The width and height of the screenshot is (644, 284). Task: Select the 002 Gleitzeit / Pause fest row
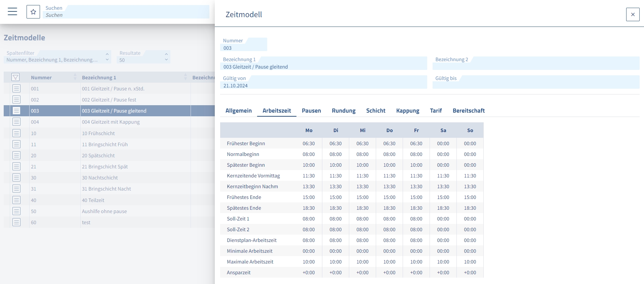click(x=109, y=99)
